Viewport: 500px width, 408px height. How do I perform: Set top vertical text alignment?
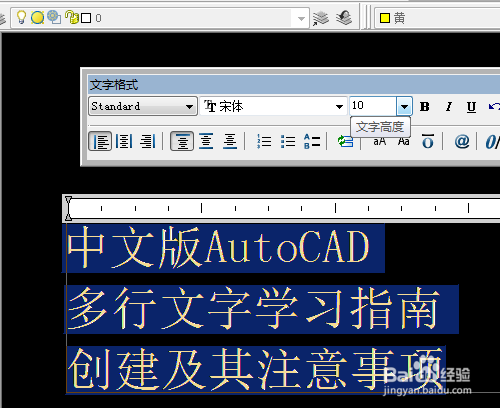[182, 141]
